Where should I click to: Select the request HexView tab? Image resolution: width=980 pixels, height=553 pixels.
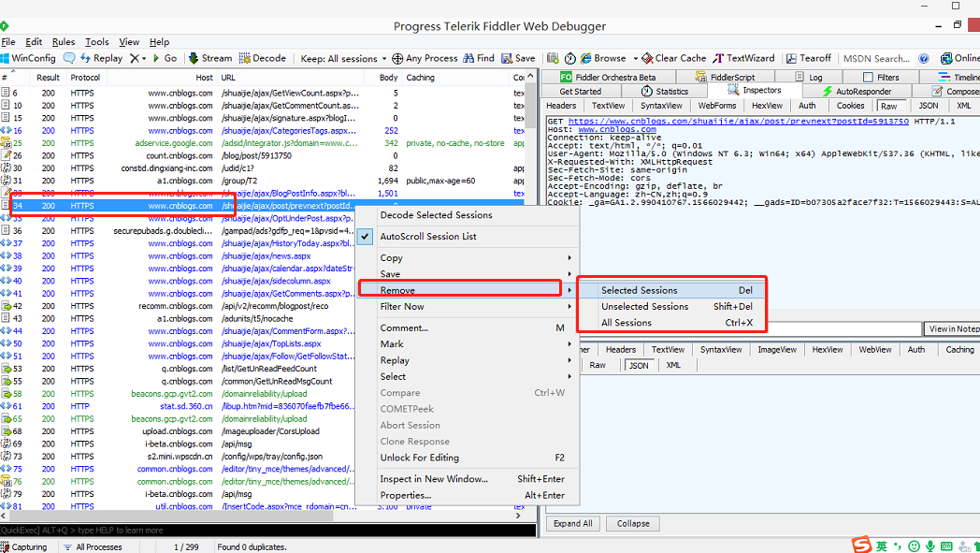coord(767,106)
